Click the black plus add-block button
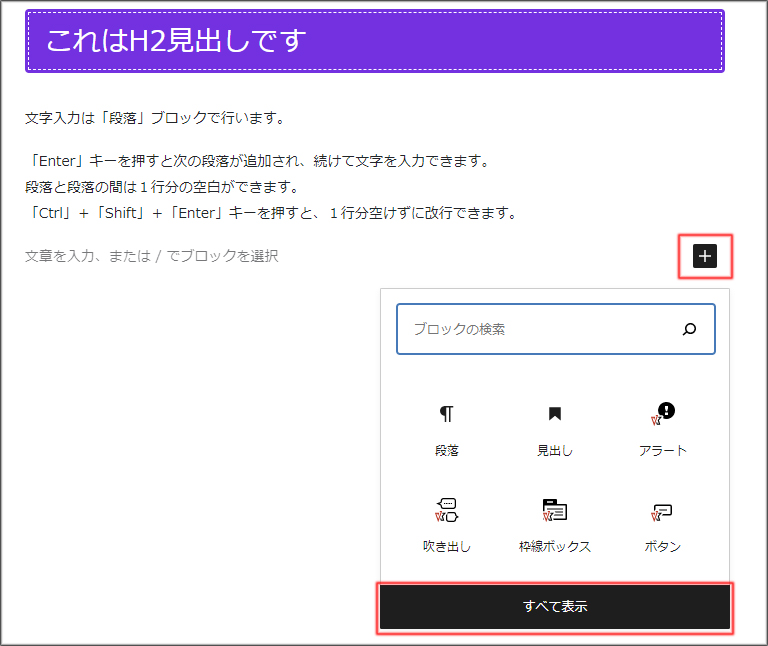The height and width of the screenshot is (646, 768). click(705, 257)
